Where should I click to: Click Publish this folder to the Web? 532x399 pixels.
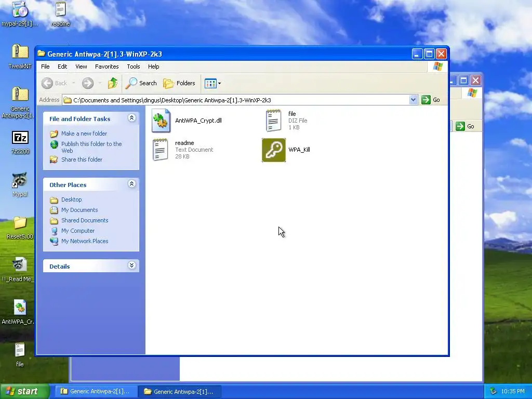click(x=91, y=147)
